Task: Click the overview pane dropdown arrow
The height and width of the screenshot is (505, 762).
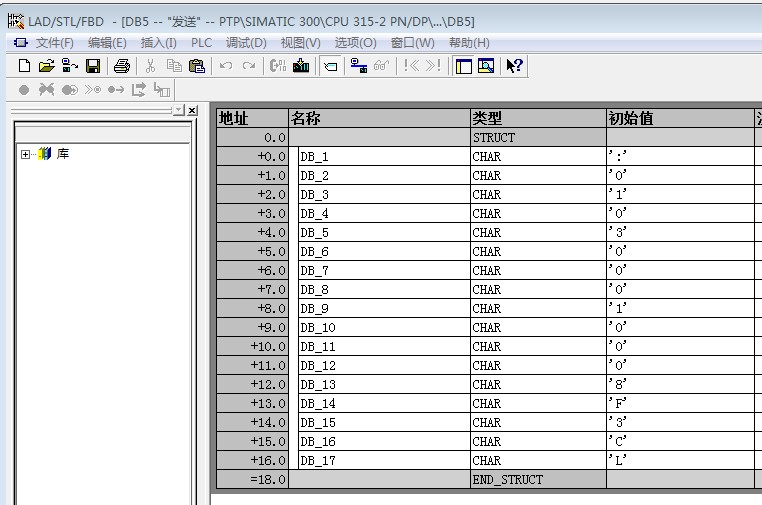Action: [179, 110]
